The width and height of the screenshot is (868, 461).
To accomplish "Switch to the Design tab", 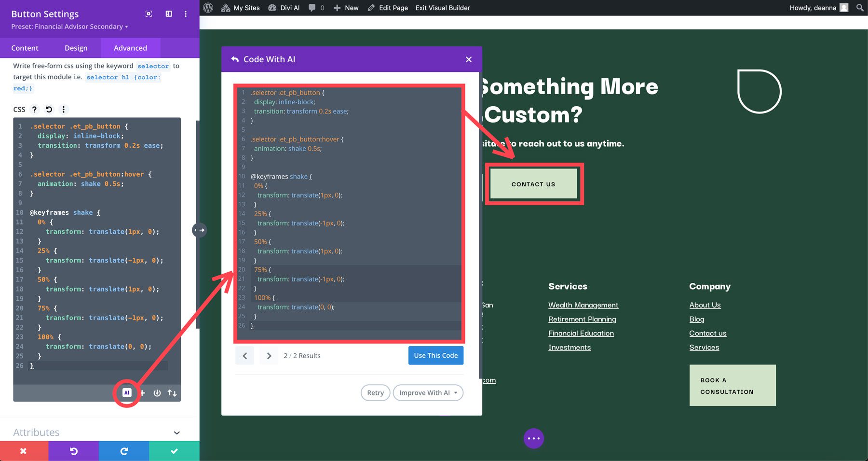I will coord(76,48).
